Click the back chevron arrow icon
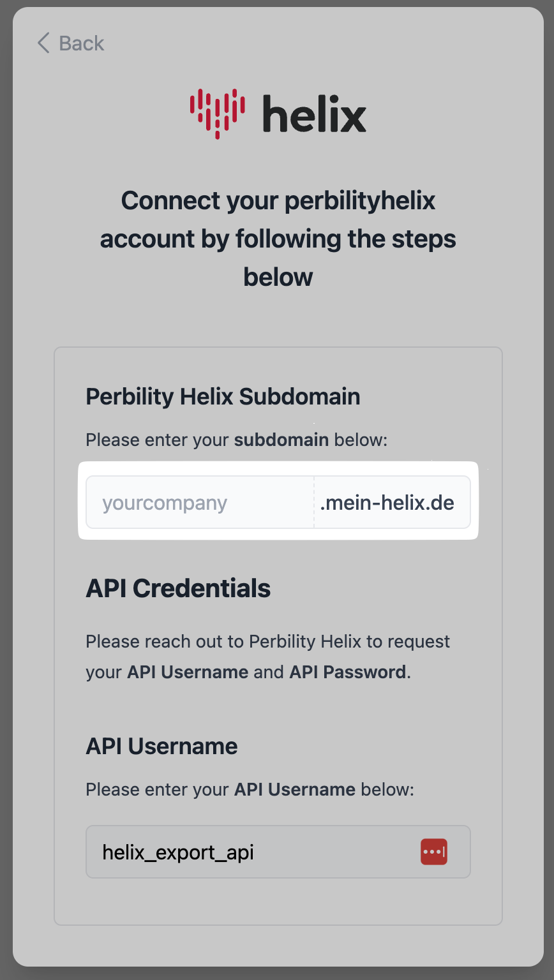554x980 pixels. tap(43, 43)
